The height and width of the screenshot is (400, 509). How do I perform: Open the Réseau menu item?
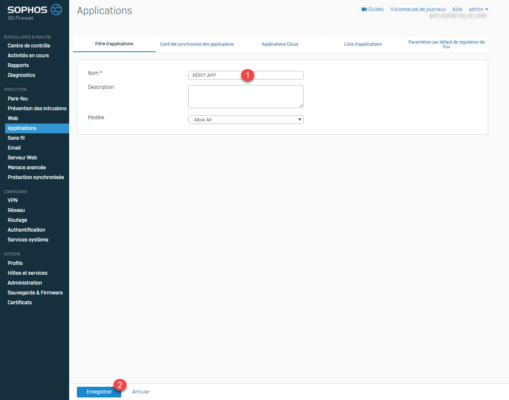(16, 210)
